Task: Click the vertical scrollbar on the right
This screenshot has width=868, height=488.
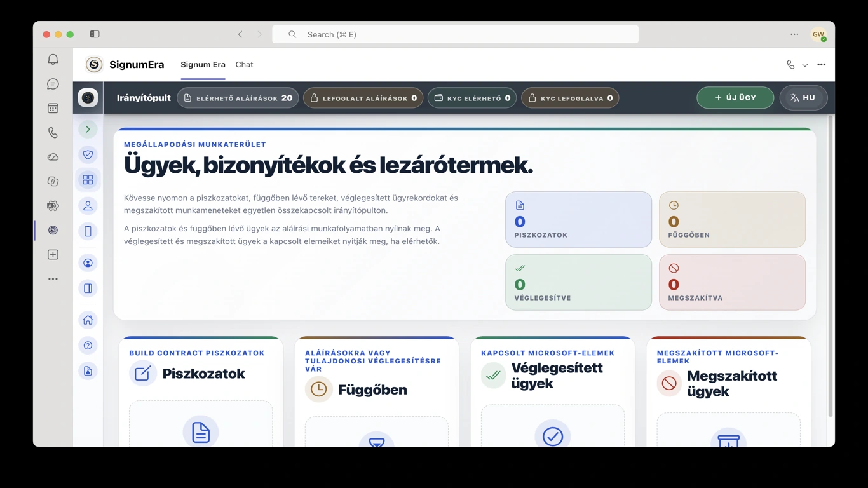Action: [830, 267]
